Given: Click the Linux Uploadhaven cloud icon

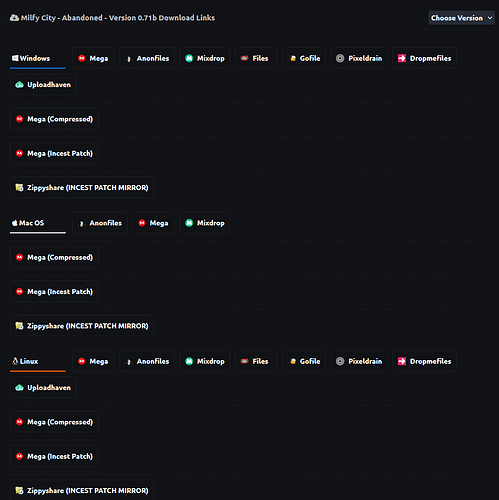Looking at the screenshot, I should pos(19,388).
